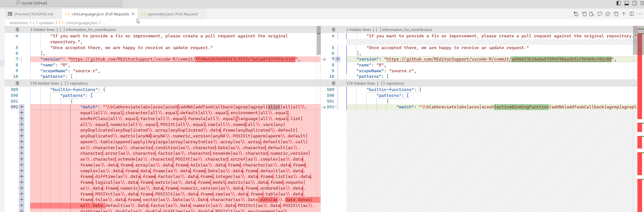Click the first open file icon in editor toolbar

pos(584,14)
